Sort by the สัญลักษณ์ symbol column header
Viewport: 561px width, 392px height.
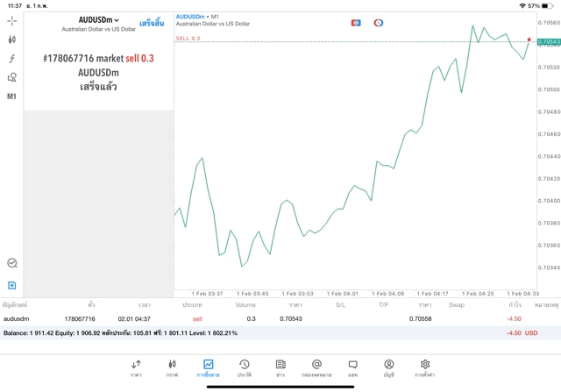(15, 305)
